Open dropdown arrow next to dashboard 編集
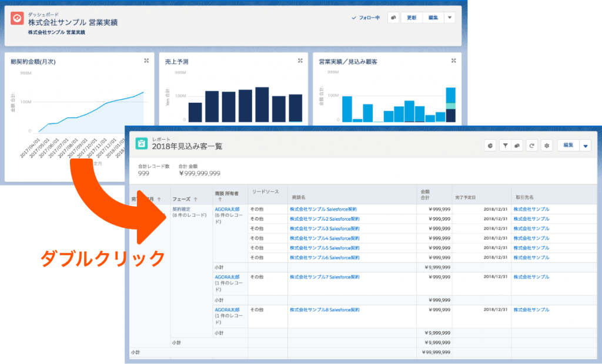Viewport: 602px width, 364px height. [x=450, y=18]
